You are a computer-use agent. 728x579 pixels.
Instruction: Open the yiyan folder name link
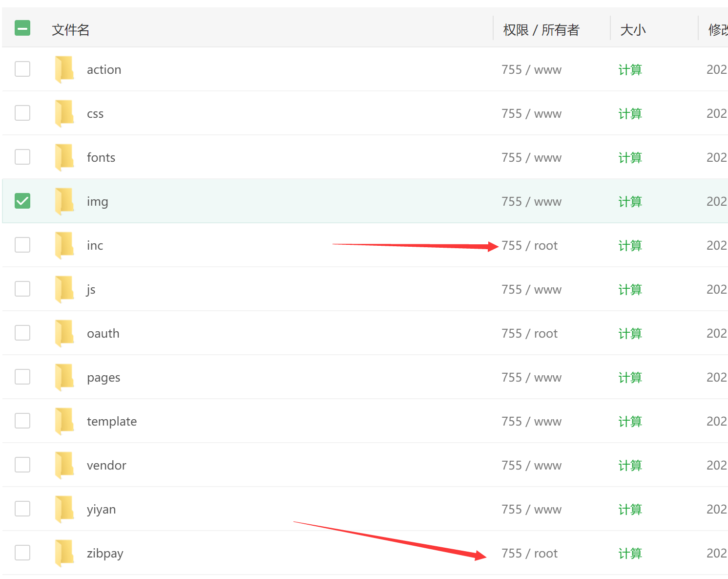point(101,510)
